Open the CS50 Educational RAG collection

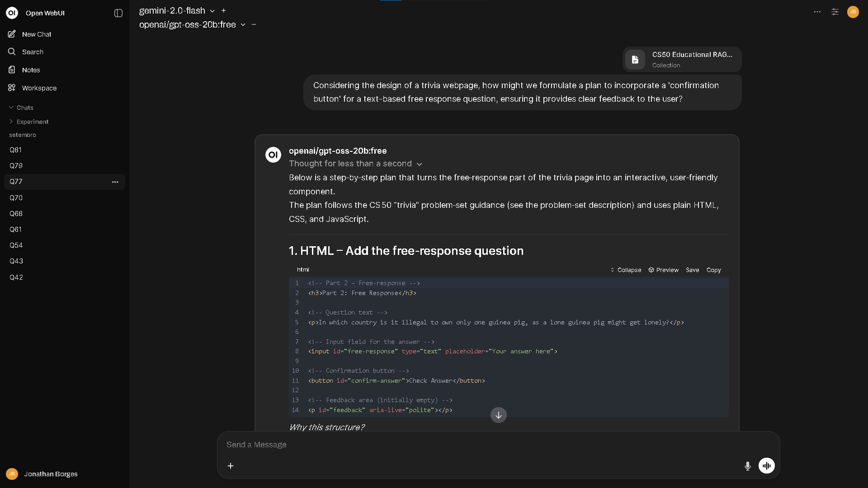tap(682, 59)
